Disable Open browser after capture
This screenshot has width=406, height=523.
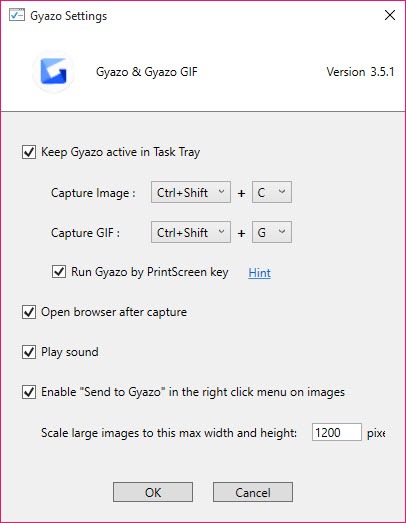coord(29,312)
